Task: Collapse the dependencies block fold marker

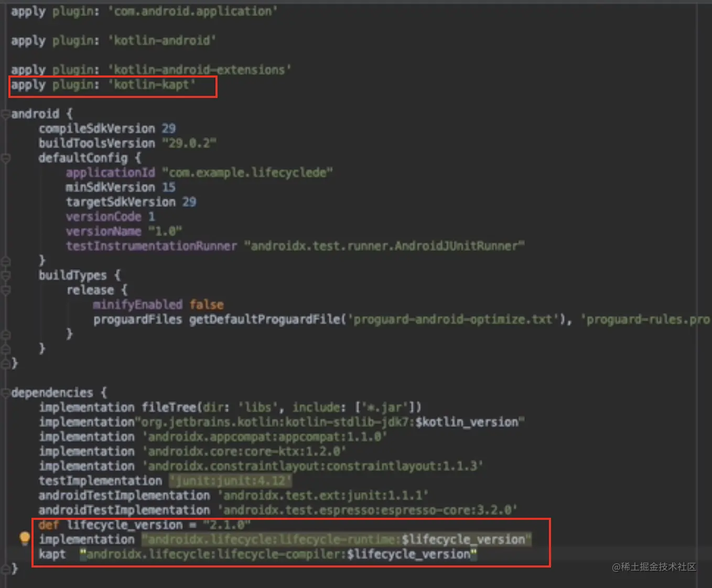Action: 5,393
